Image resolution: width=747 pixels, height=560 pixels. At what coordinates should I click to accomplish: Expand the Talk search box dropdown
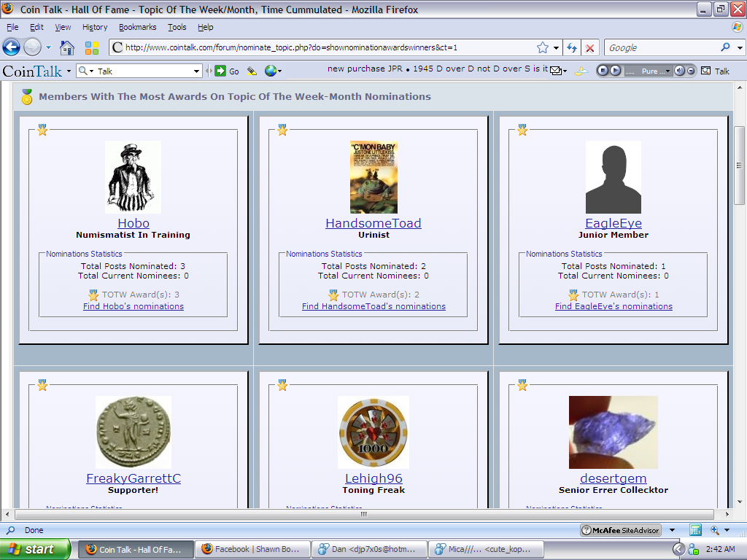[x=196, y=71]
